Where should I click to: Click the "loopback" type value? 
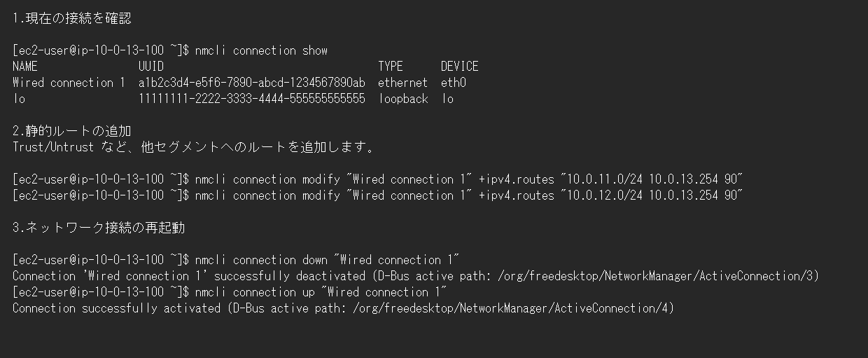coord(402,99)
